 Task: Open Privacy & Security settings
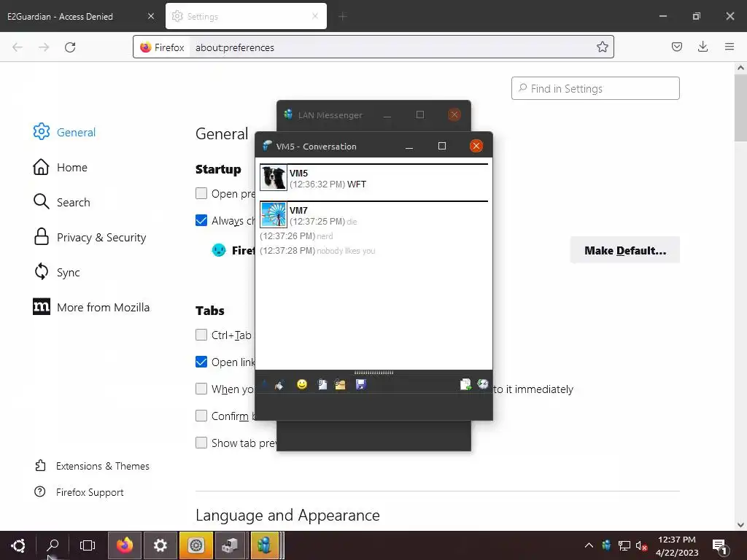click(90, 237)
